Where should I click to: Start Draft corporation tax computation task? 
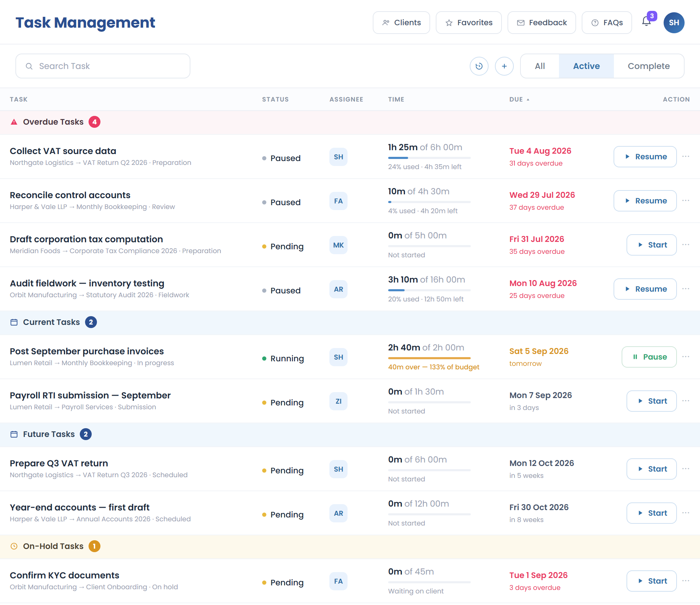[651, 245]
